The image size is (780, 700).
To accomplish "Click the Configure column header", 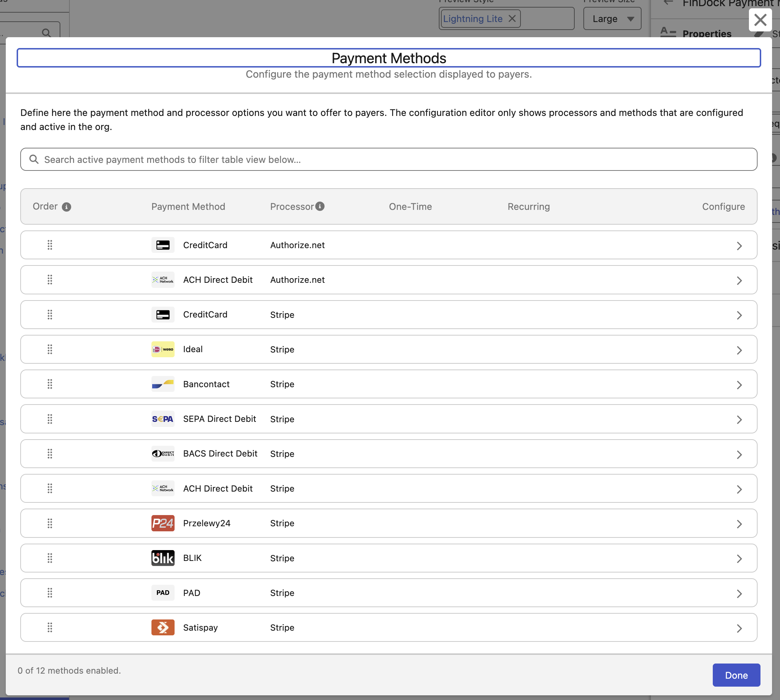I will [x=723, y=207].
